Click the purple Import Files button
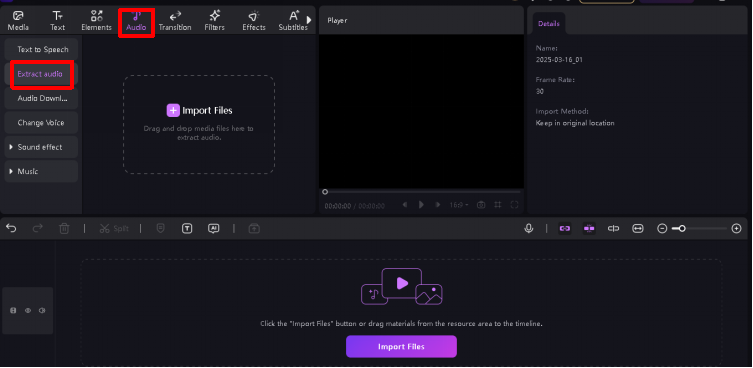The height and width of the screenshot is (368, 753). pyautogui.click(x=401, y=346)
